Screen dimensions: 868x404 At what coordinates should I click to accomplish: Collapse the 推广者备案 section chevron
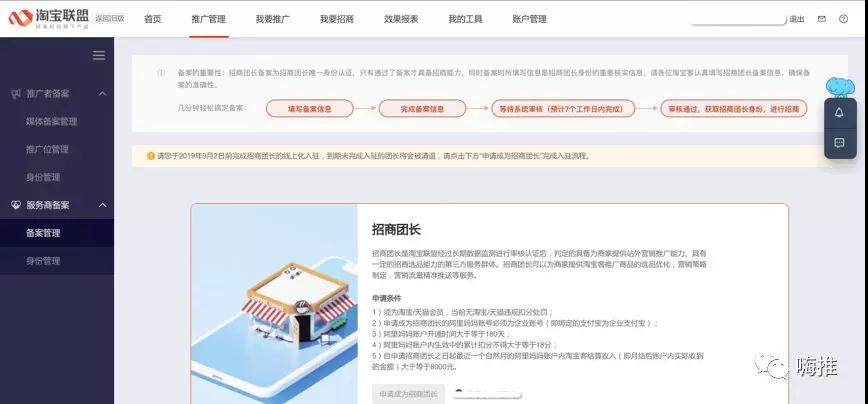coord(102,94)
